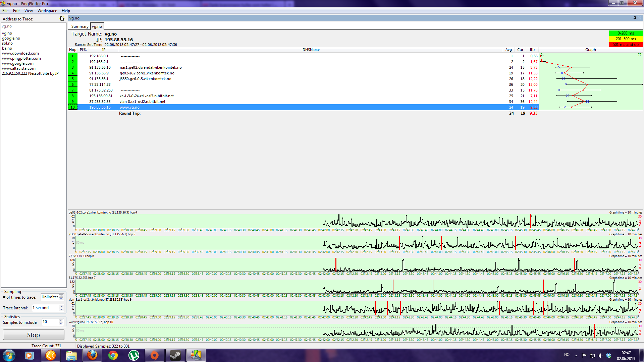Image resolution: width=644 pixels, height=362 pixels.
Task: Increase the number of times to trace
Action: [x=61, y=296]
